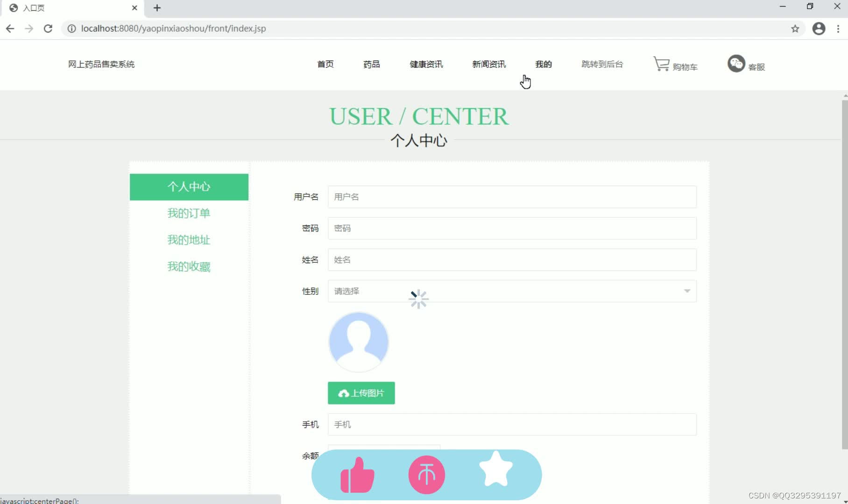Viewport: 848px width, 504px height.
Task: Open 健康资讯 navigation item
Action: coord(426,64)
